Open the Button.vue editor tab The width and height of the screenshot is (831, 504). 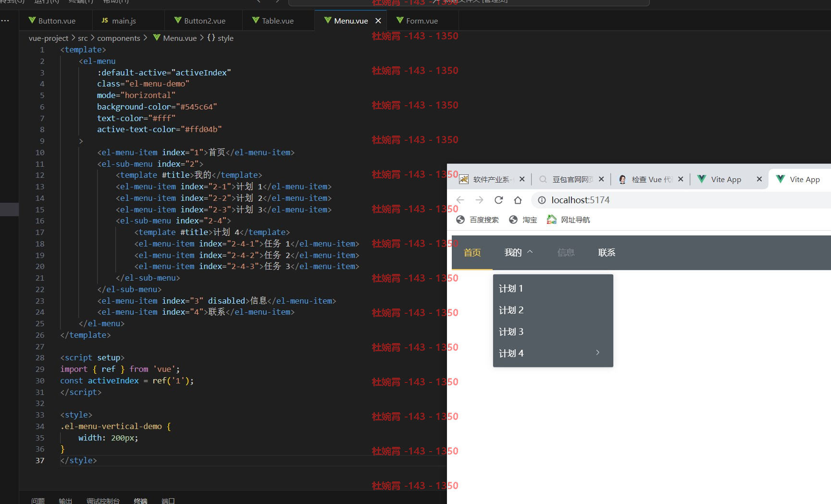pos(56,21)
